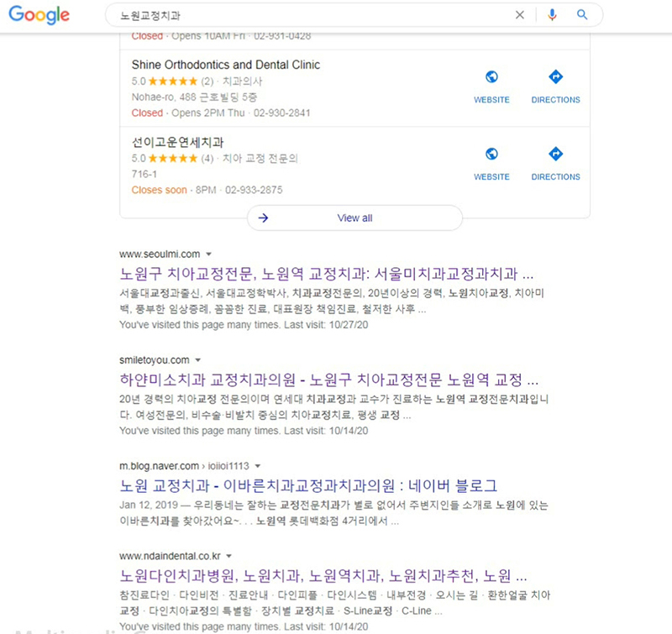Expand dropdown arrow next to www.seoulmi.com
The height and width of the screenshot is (634, 672).
208,254
